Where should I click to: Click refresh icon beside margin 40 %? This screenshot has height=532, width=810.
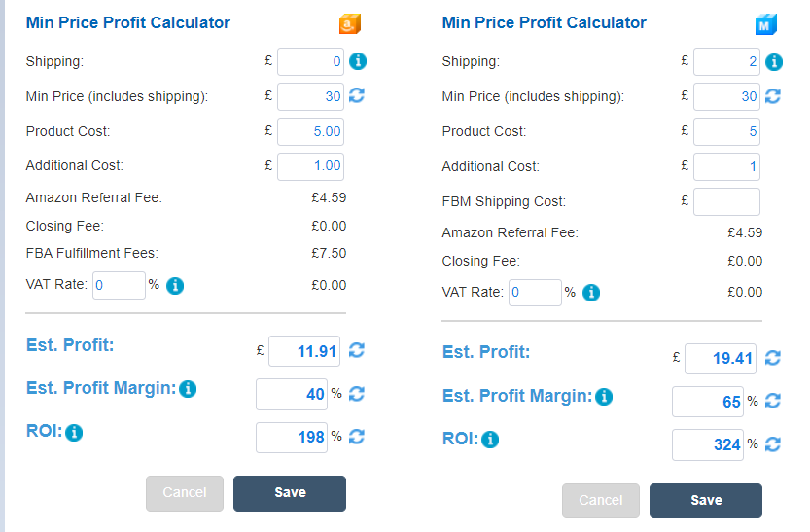click(356, 394)
